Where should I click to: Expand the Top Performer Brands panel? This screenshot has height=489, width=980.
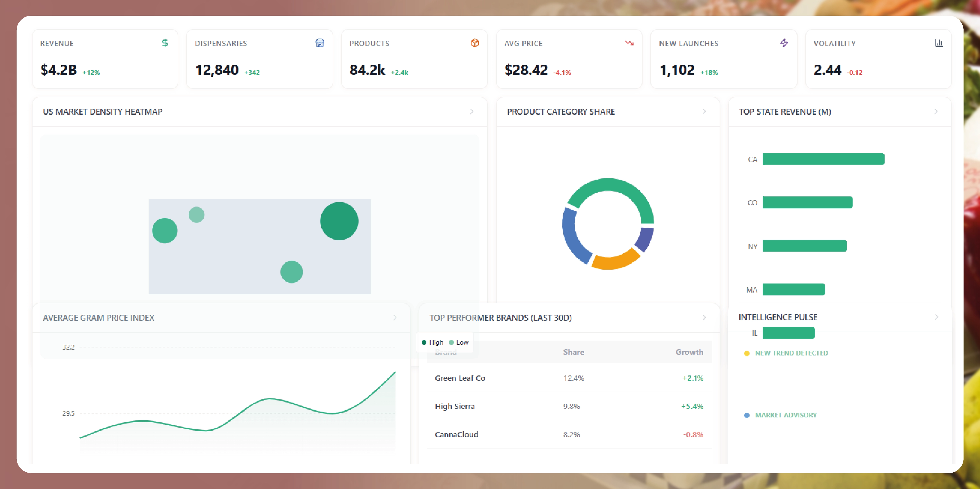coord(704,318)
